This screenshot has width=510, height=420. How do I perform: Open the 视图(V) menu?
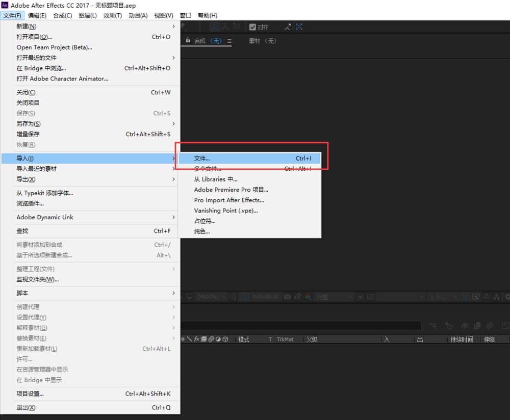163,15
